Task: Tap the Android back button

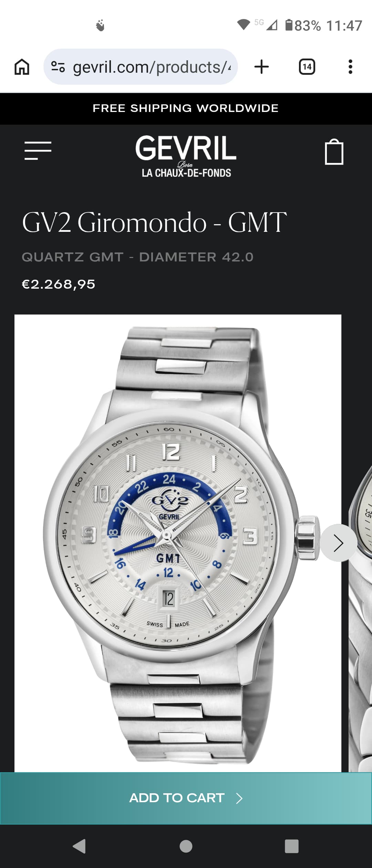Action: tap(80, 846)
